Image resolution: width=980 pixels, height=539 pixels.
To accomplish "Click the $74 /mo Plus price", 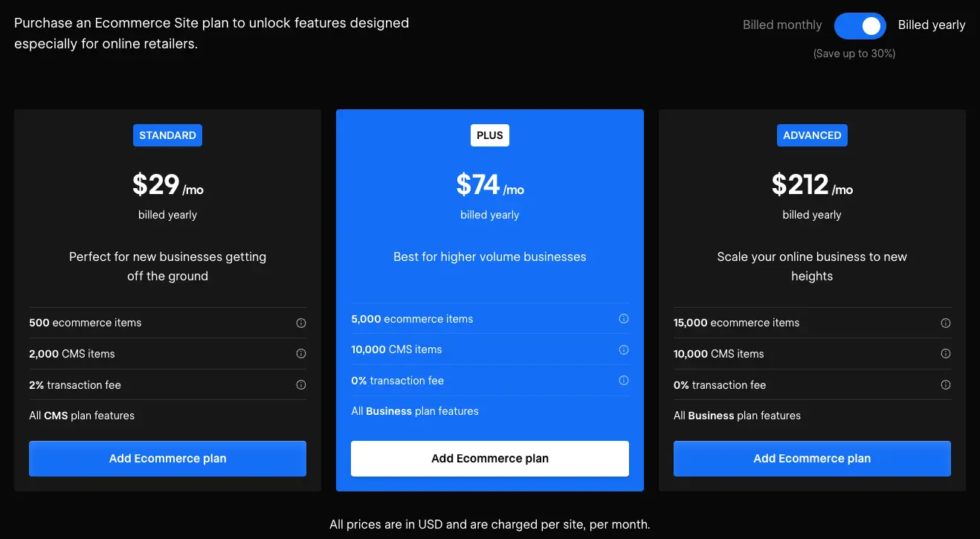I will point(490,185).
